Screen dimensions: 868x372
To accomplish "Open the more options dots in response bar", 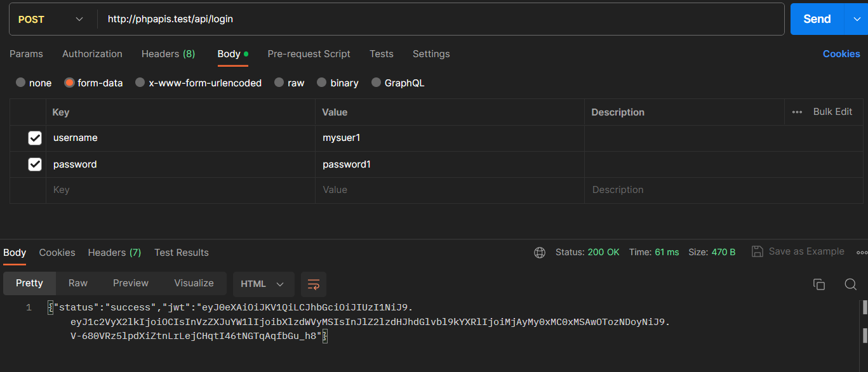I will click(862, 252).
